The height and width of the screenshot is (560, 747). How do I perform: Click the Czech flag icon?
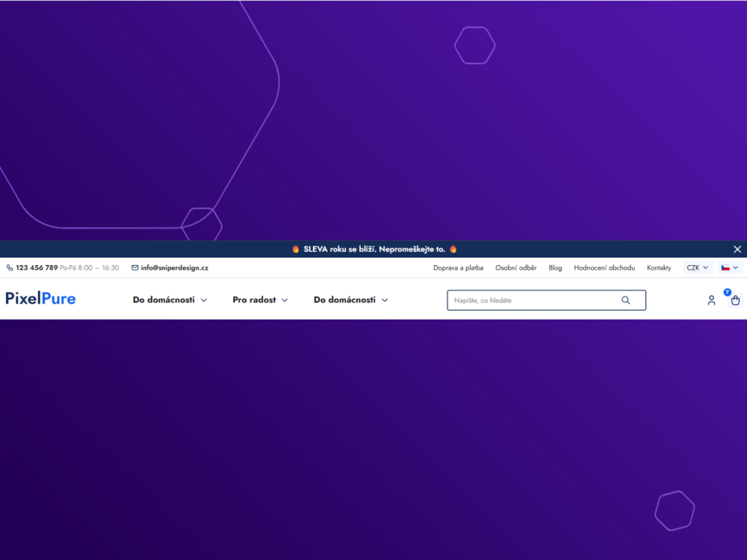[x=725, y=267]
